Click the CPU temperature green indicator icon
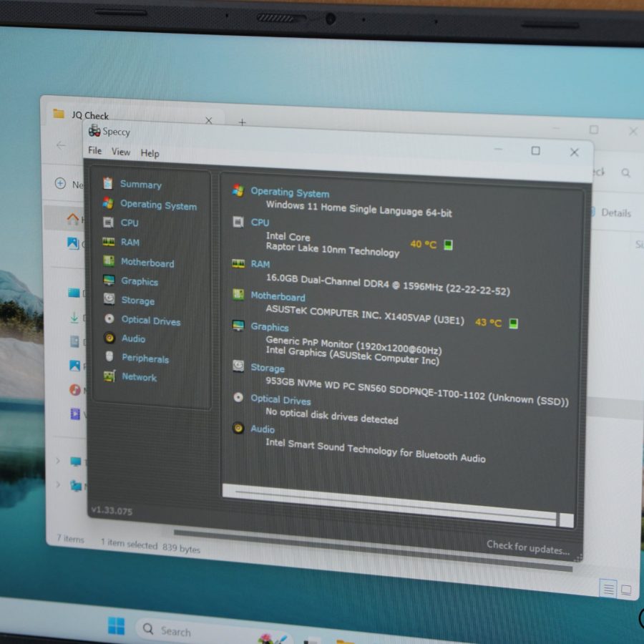The image size is (644, 644). point(448,245)
